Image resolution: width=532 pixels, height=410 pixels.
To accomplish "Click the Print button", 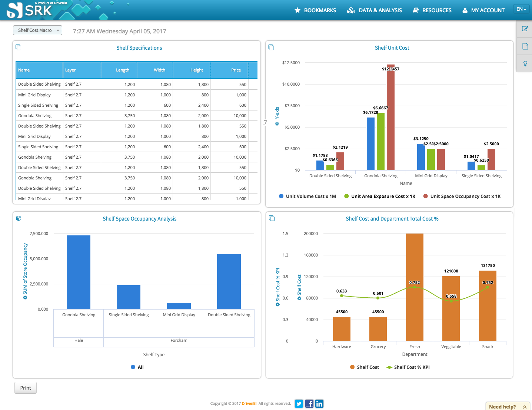I will pyautogui.click(x=26, y=388).
